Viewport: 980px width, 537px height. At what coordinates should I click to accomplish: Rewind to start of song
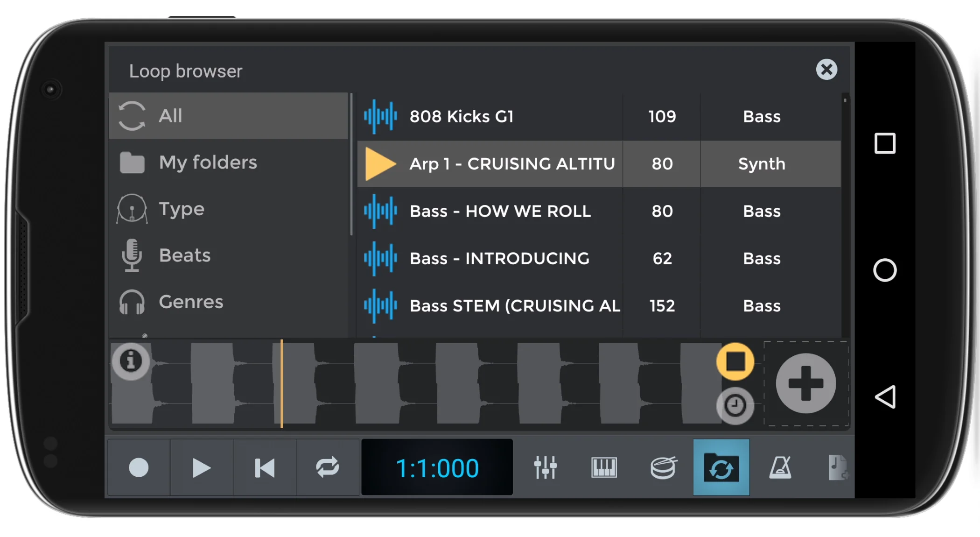click(265, 467)
